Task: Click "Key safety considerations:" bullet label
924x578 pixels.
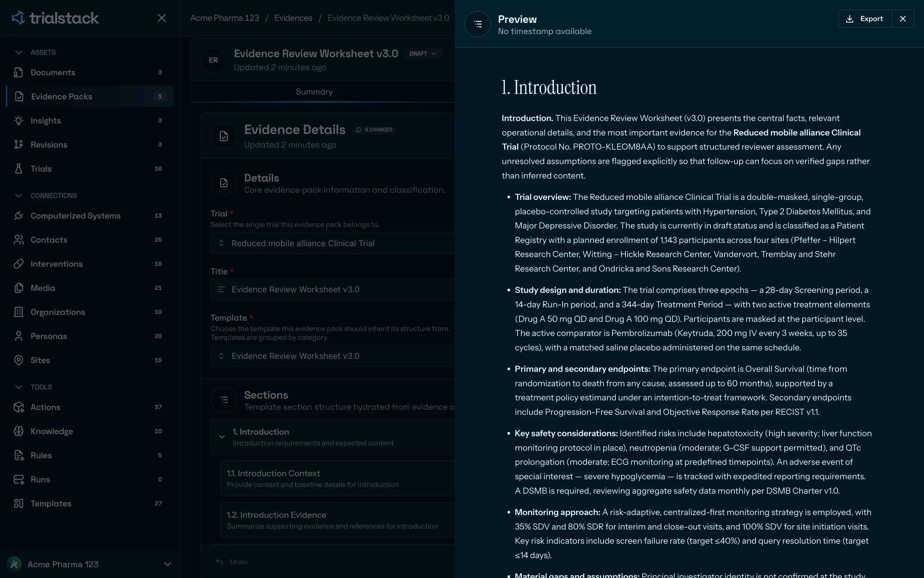Action: [x=566, y=433]
